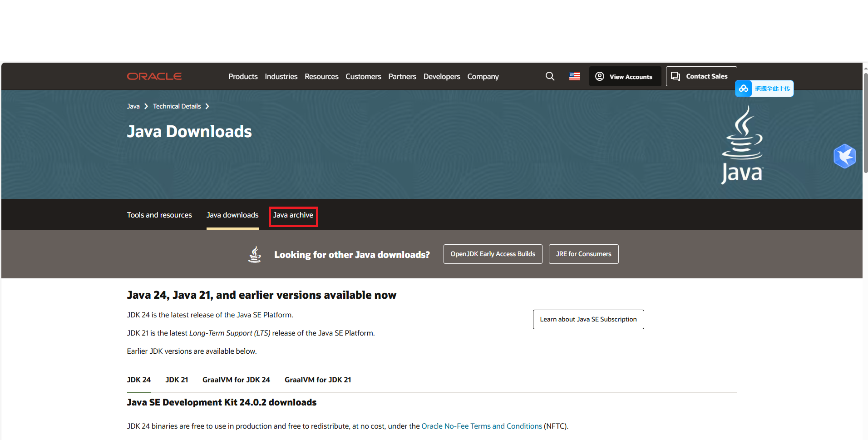Go to the Java breadcrumb link

(133, 106)
